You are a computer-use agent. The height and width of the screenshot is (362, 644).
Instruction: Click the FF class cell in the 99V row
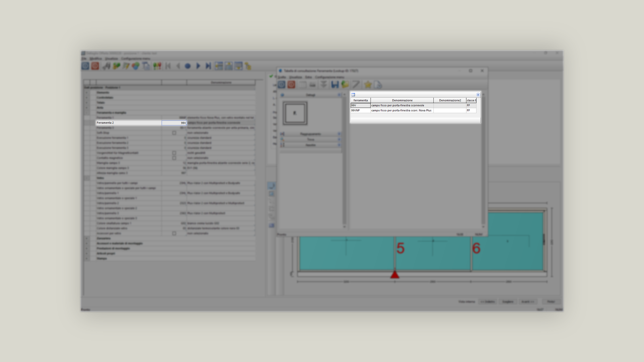[471, 105]
